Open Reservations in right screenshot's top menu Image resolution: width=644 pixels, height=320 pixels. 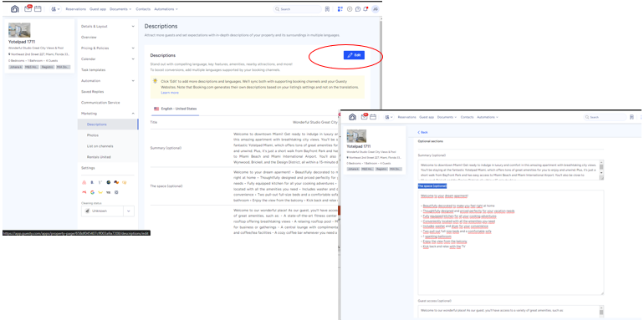coord(407,117)
